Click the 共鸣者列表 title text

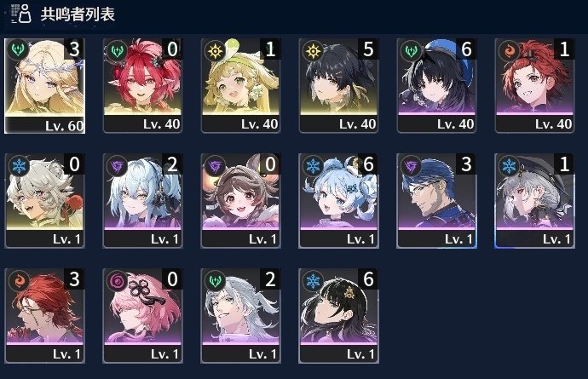[x=78, y=14]
